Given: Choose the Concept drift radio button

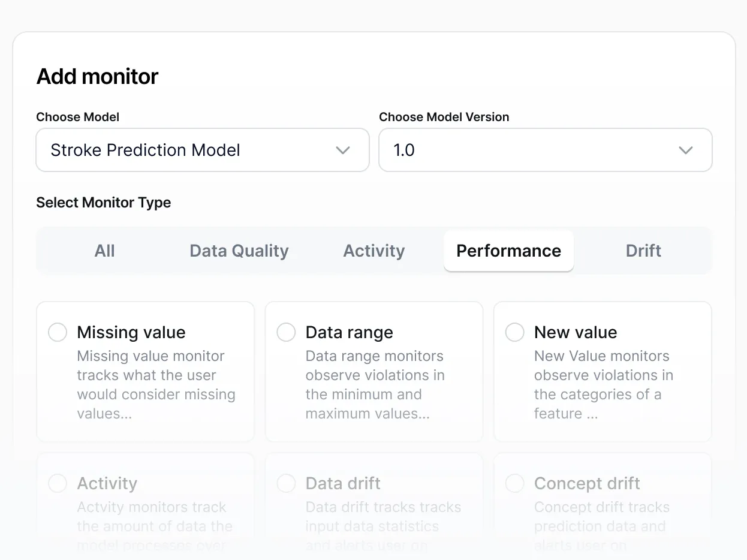Looking at the screenshot, I should tap(515, 483).
